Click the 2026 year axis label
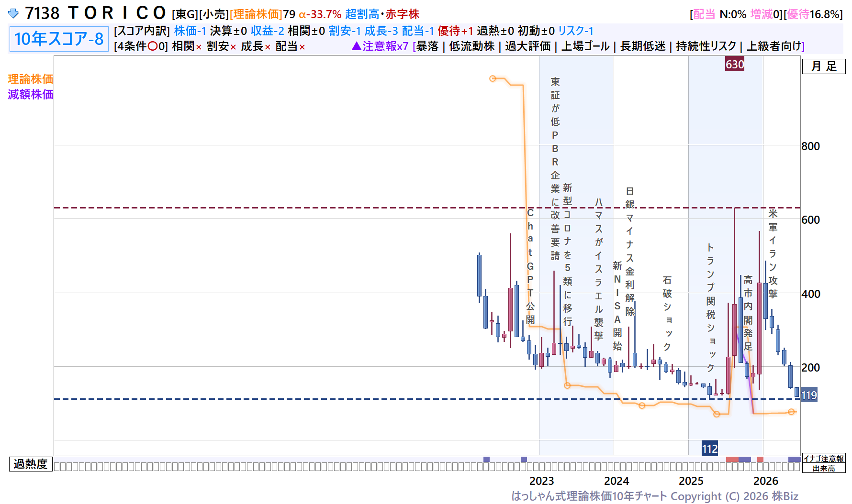852x504 pixels. tap(766, 481)
